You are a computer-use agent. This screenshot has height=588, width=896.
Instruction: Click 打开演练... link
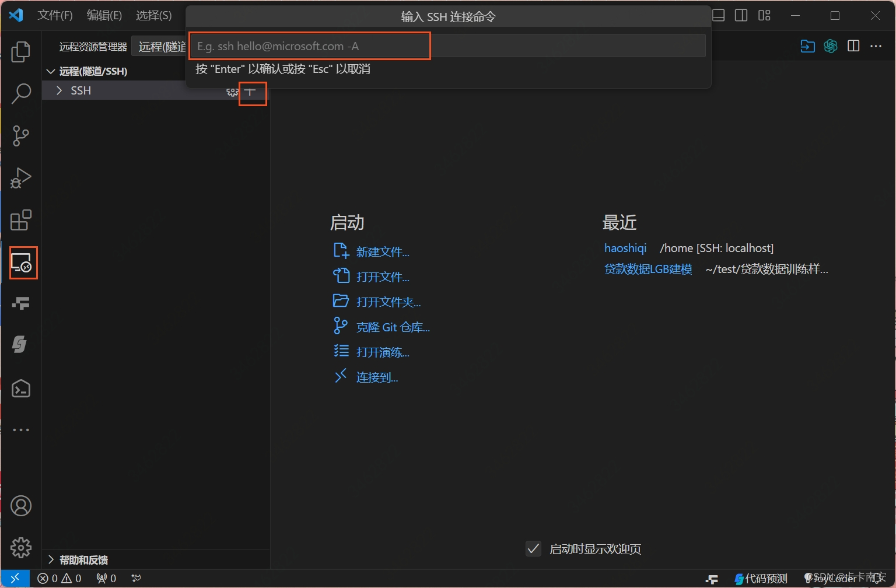[x=383, y=352]
